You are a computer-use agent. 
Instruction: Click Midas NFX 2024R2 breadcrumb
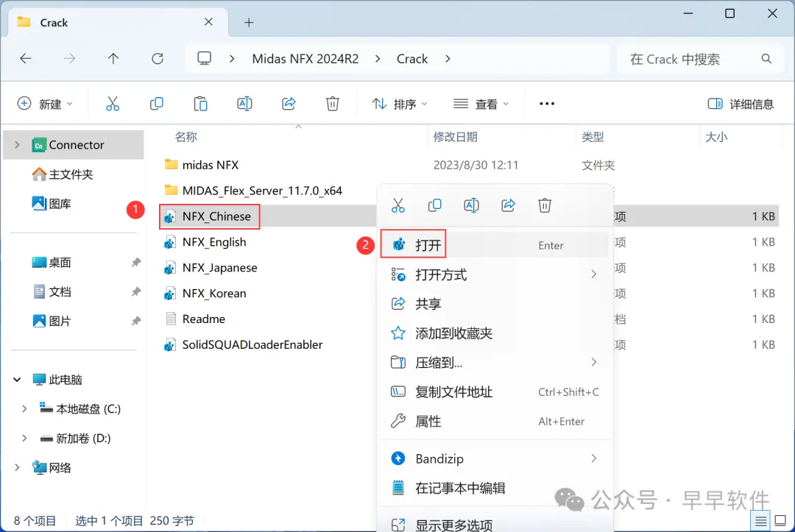coord(305,59)
